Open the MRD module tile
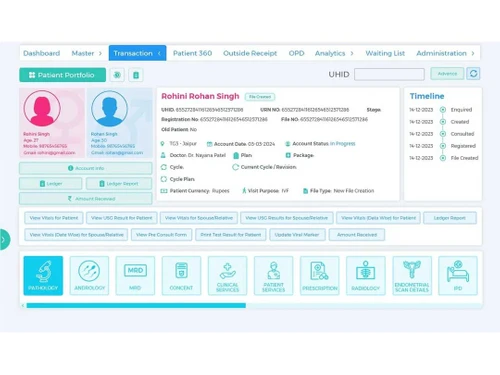 pos(135,275)
